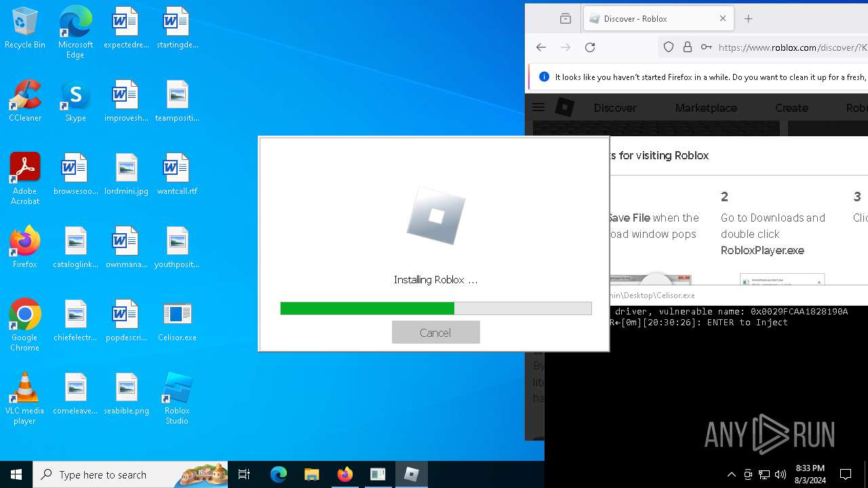This screenshot has width=868, height=488.
Task: Select the seabible.png image file
Action: tap(126, 394)
